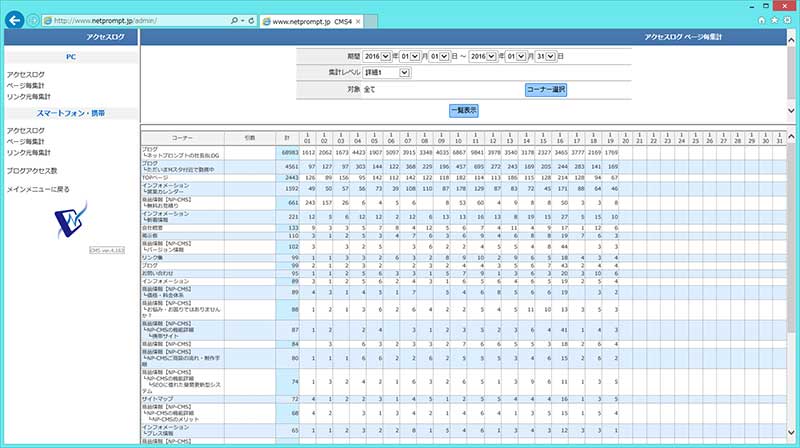Open a new tab next to CMS4 tab

tap(371, 21)
